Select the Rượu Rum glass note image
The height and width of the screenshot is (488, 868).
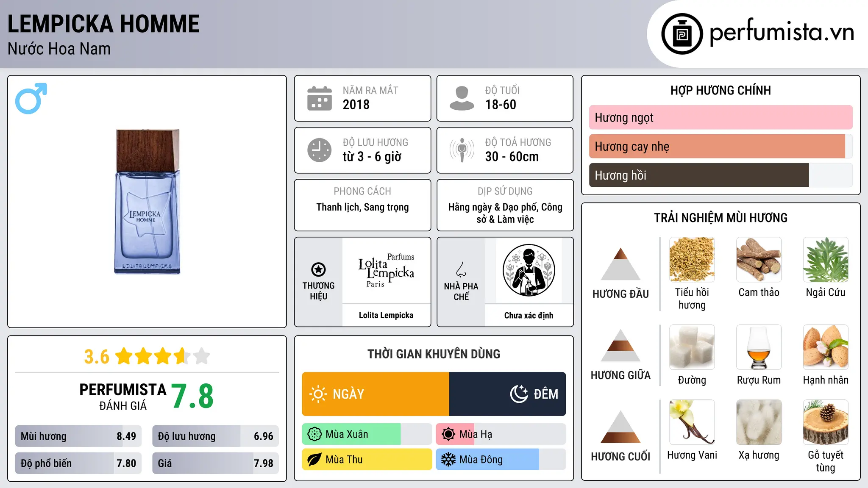tap(759, 347)
